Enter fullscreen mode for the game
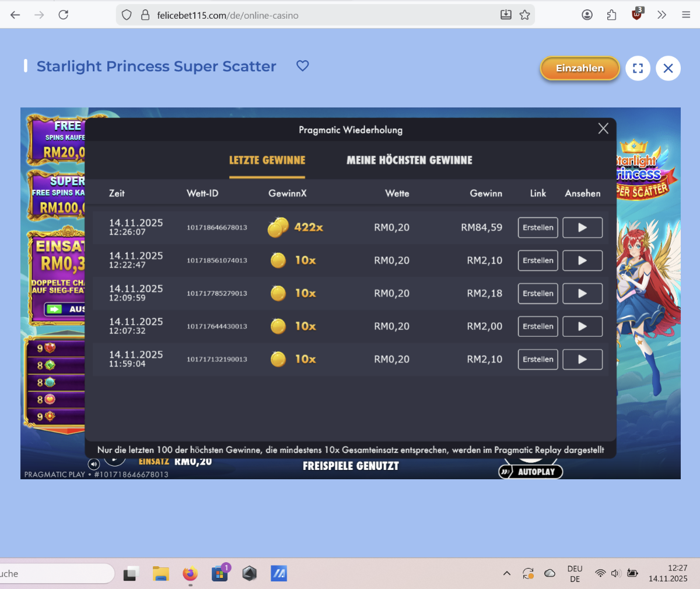The width and height of the screenshot is (700, 589). pyautogui.click(x=638, y=68)
